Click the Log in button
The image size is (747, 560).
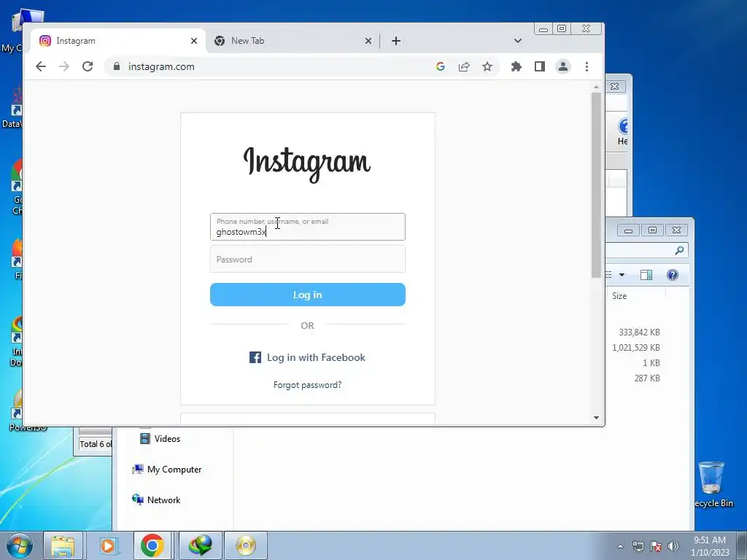click(x=308, y=295)
